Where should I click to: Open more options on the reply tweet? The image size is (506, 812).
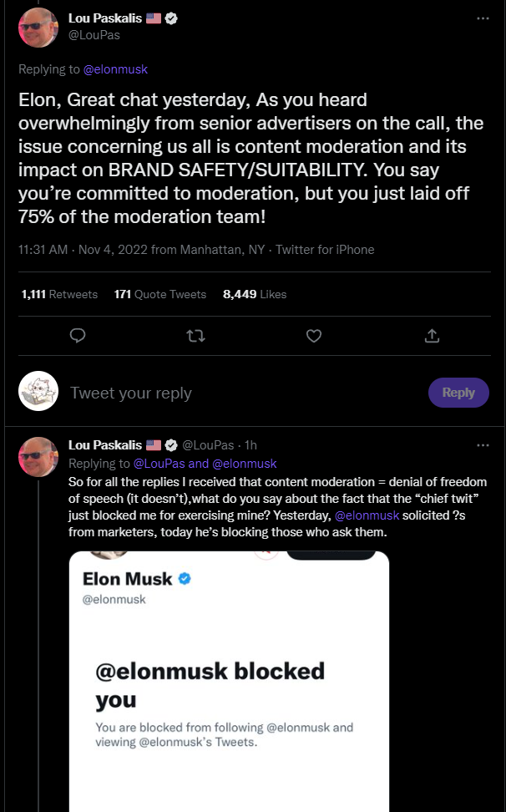point(483,445)
